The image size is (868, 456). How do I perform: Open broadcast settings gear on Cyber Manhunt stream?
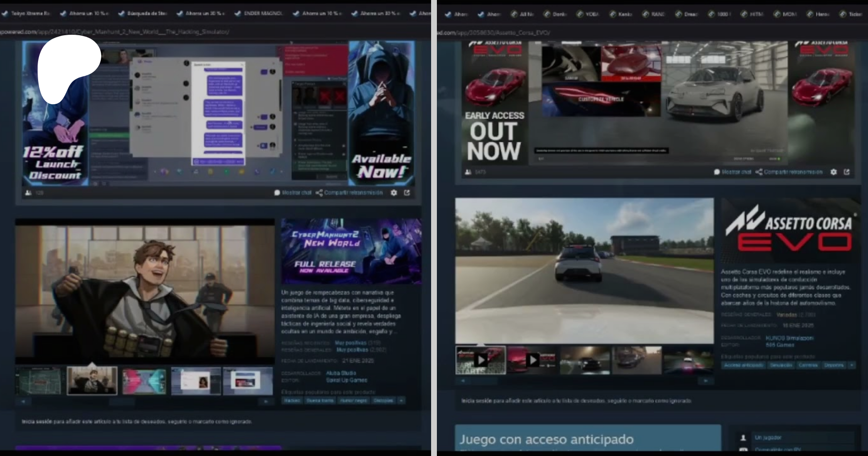(393, 193)
